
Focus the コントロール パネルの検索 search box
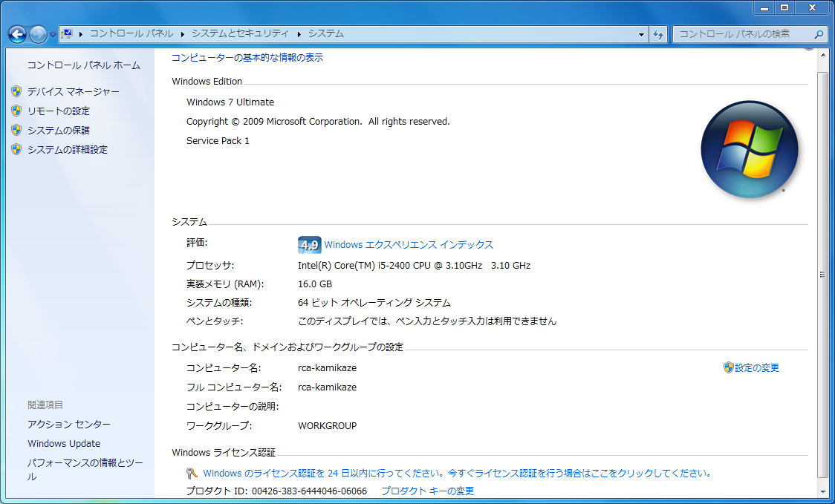click(744, 34)
